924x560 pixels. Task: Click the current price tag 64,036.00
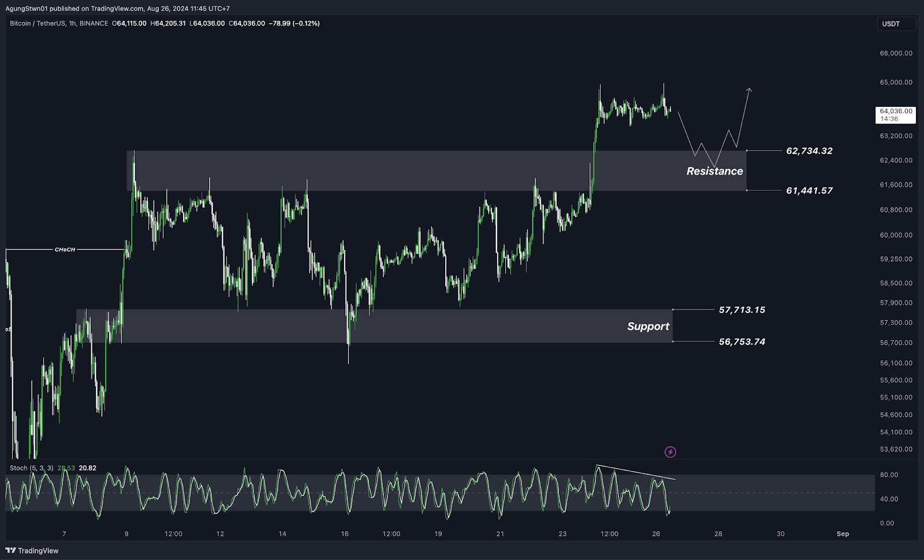click(x=896, y=115)
